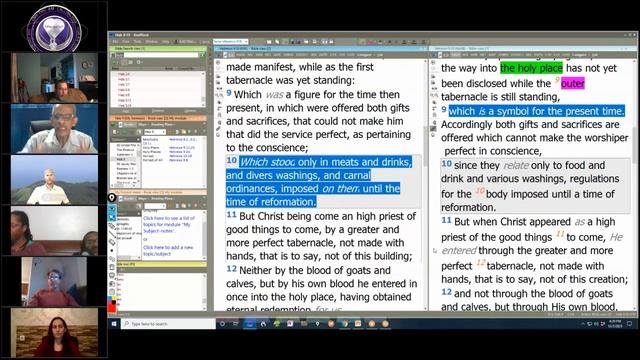Image resolution: width=640 pixels, height=360 pixels.
Task: Click link to see list of topics
Action: 169,224
